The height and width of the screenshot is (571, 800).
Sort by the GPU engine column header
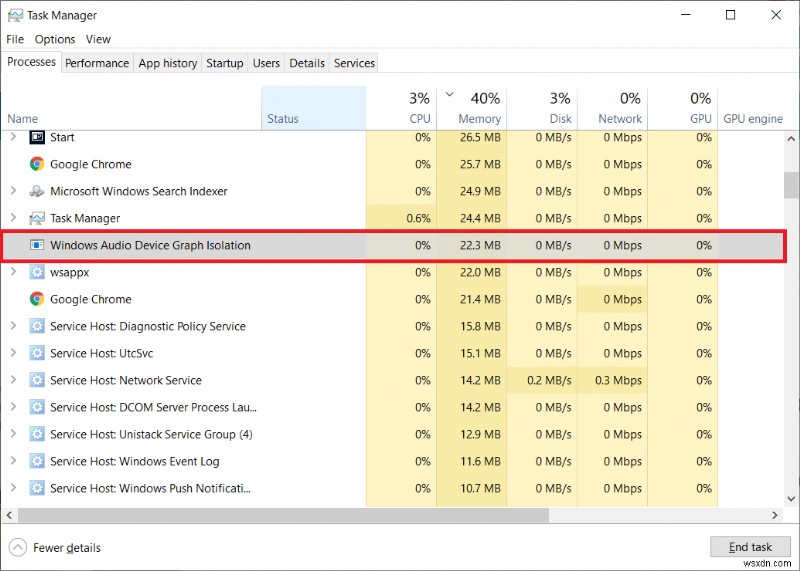point(753,108)
